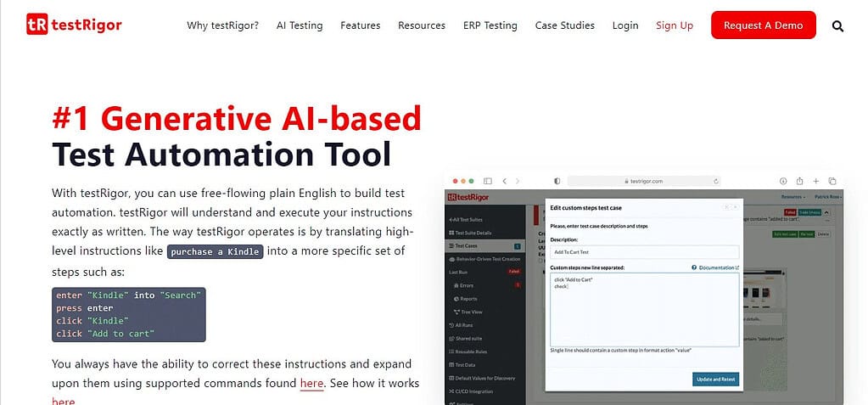Click inside the custom steps text area
Viewport: 868px width, 405px height.
(x=644, y=310)
